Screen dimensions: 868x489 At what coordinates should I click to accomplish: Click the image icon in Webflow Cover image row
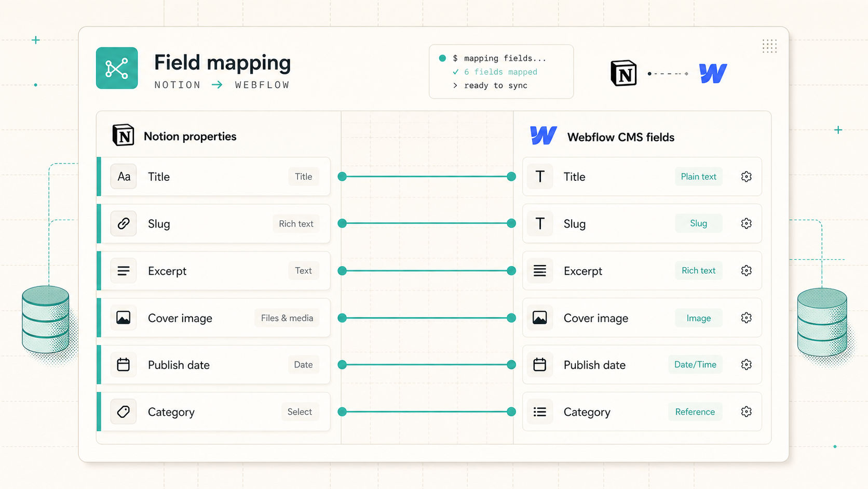coord(540,318)
